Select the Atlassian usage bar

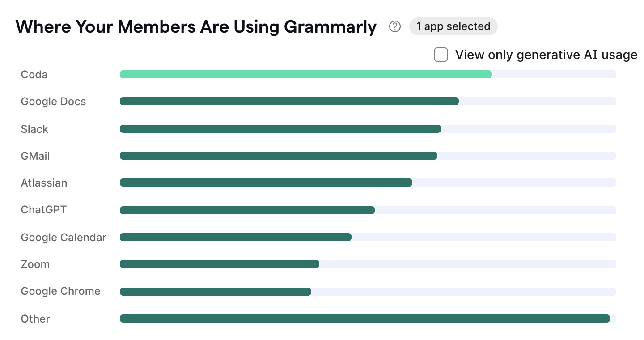(266, 183)
